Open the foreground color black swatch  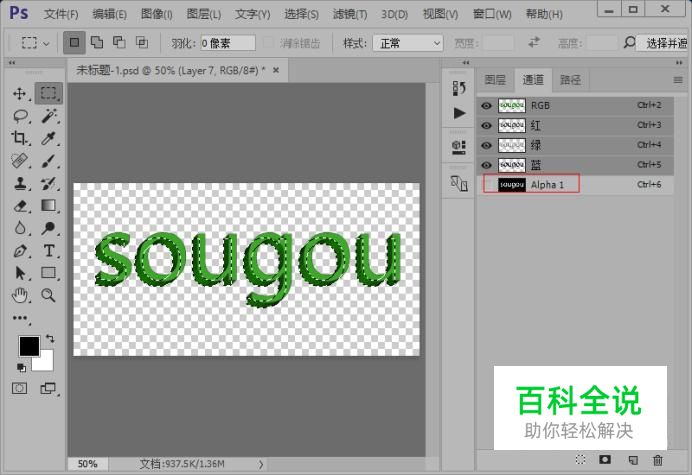pyautogui.click(x=29, y=346)
